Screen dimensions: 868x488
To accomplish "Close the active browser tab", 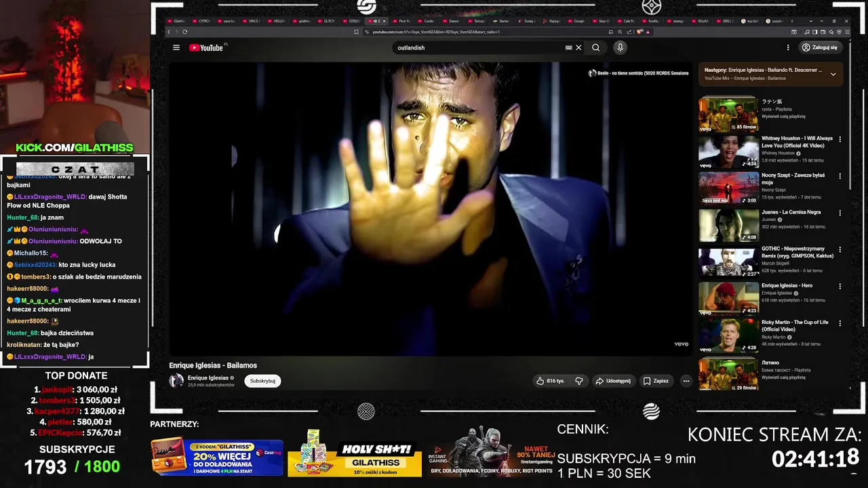I will coord(384,21).
